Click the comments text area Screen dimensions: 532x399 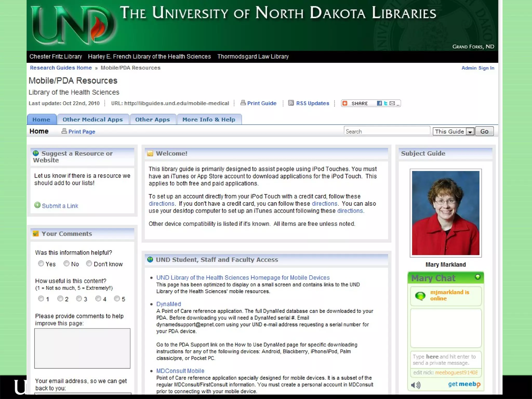82,348
